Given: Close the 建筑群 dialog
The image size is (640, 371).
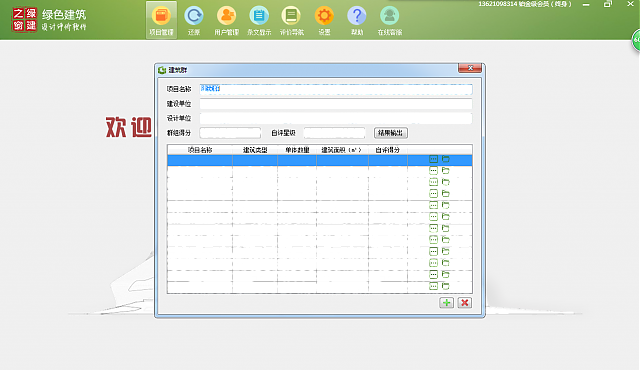Looking at the screenshot, I should pos(470,68).
